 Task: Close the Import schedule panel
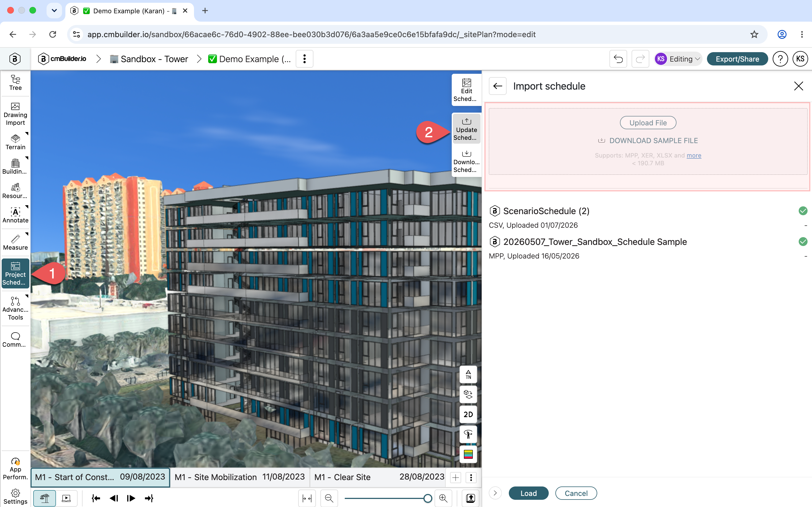799,86
